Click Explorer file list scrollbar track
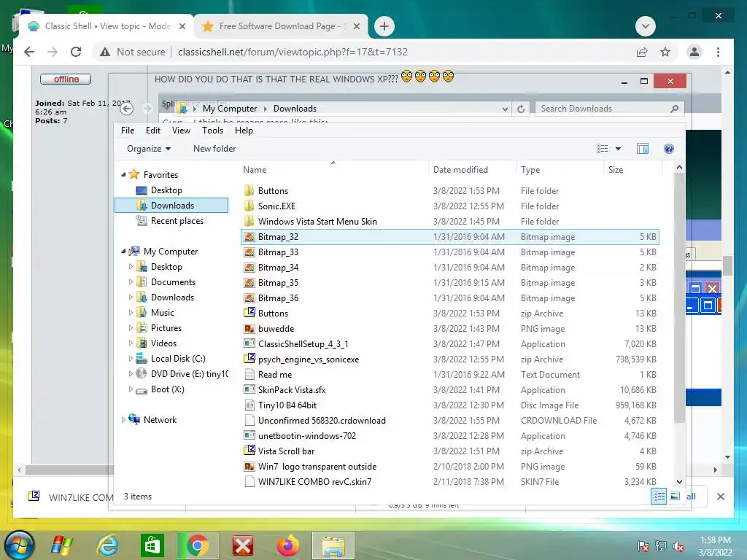This screenshot has width=747, height=560. (679, 448)
